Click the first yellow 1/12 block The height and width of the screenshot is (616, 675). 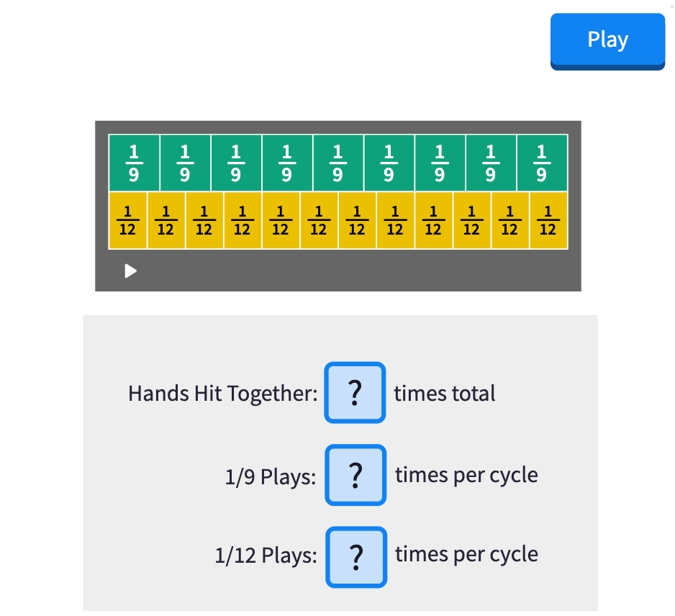tap(128, 220)
